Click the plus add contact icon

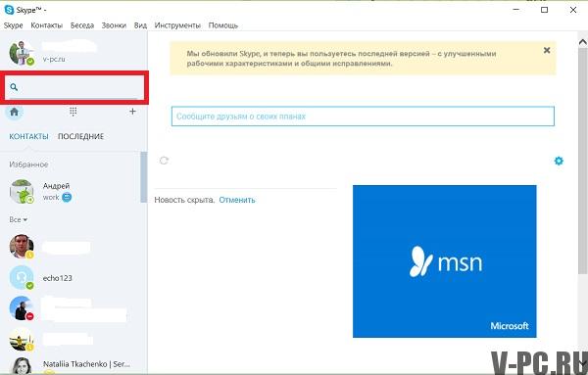tap(132, 112)
